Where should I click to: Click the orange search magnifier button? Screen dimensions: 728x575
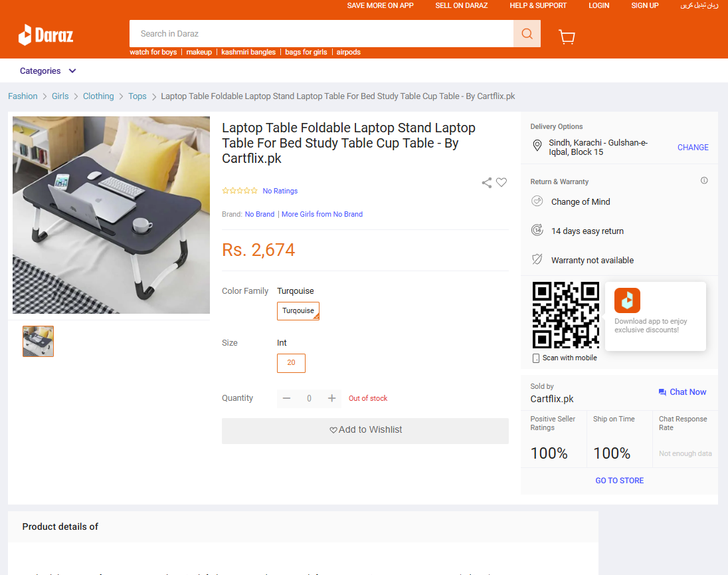click(x=527, y=33)
